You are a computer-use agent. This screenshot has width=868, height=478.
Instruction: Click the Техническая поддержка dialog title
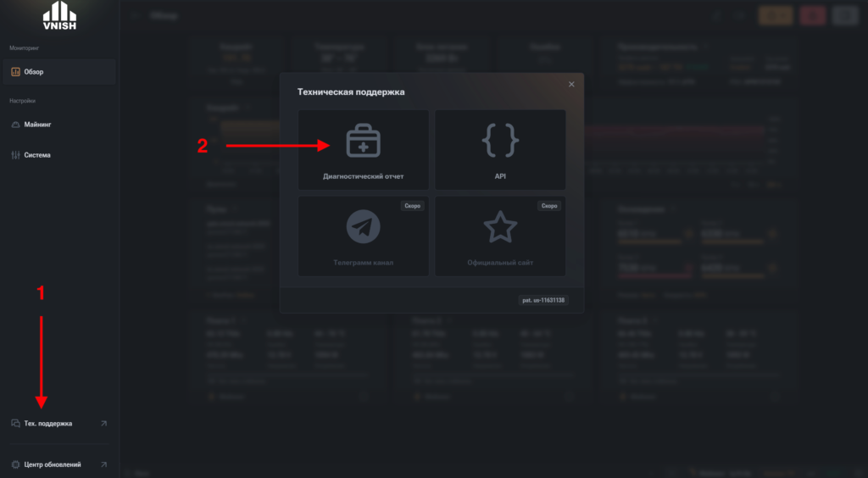(x=351, y=92)
